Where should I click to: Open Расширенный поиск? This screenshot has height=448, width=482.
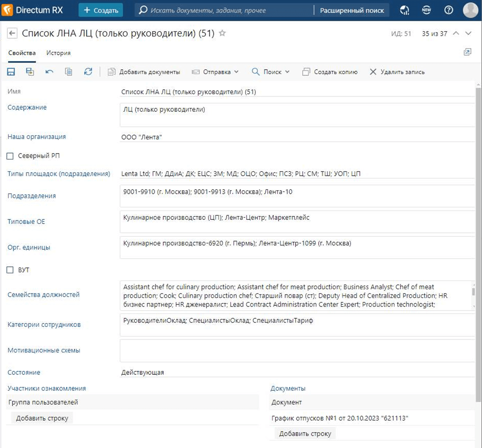[352, 11]
